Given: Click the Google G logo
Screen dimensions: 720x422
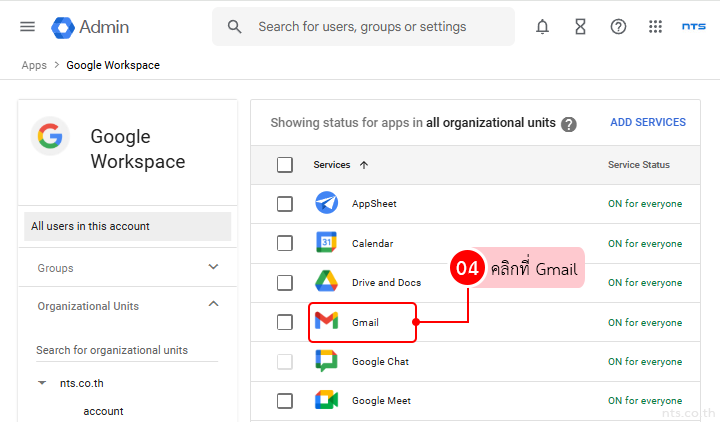Looking at the screenshot, I should pyautogui.click(x=50, y=136).
